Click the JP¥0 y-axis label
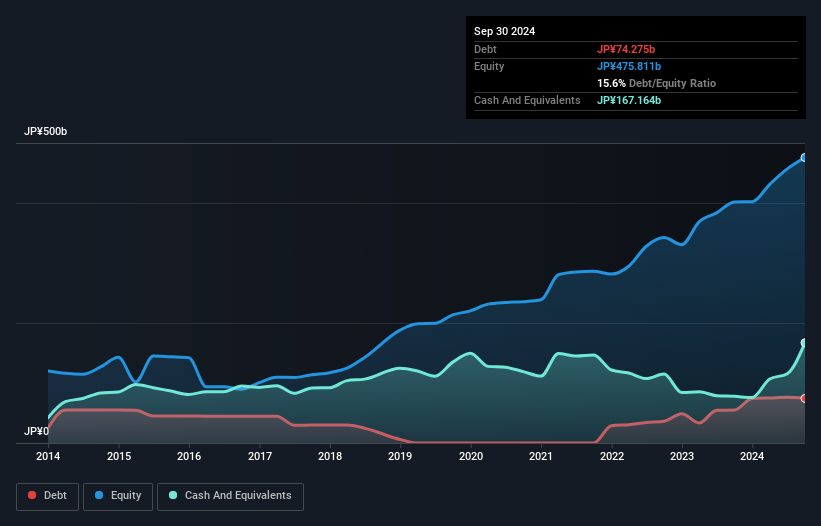The width and height of the screenshot is (821, 526). [35, 431]
